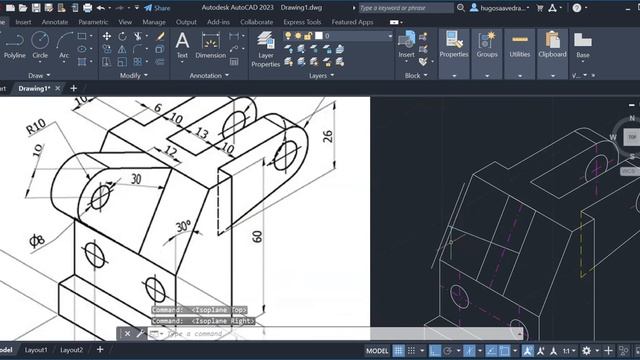Expand the Block panel
Viewport: 640px width, 360px height.
click(416, 76)
